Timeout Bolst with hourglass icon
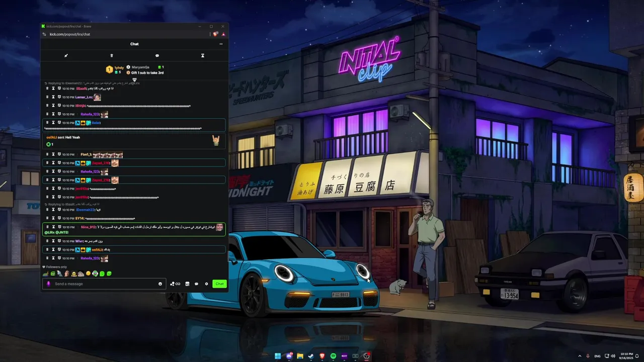The height and width of the screenshot is (362, 644). (x=53, y=123)
